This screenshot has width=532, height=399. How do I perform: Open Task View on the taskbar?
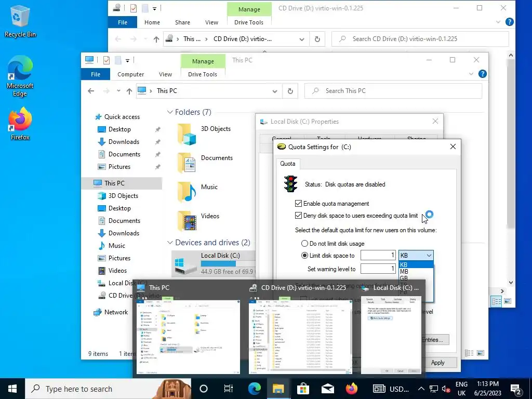(229, 389)
